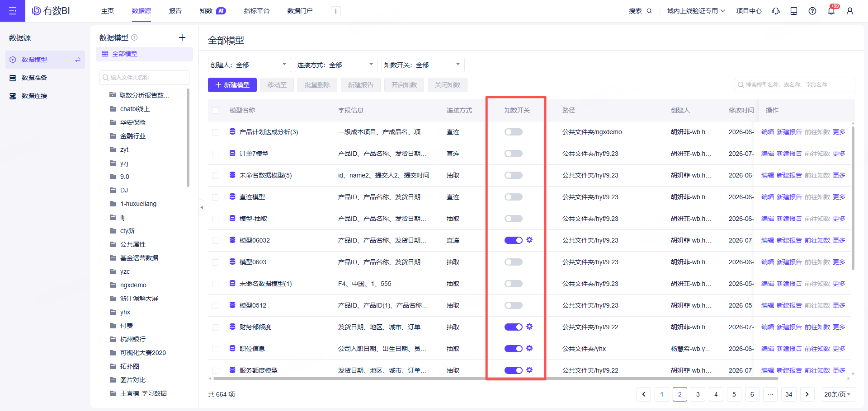Add a folder with the 数据模型 plus icon

coord(182,37)
